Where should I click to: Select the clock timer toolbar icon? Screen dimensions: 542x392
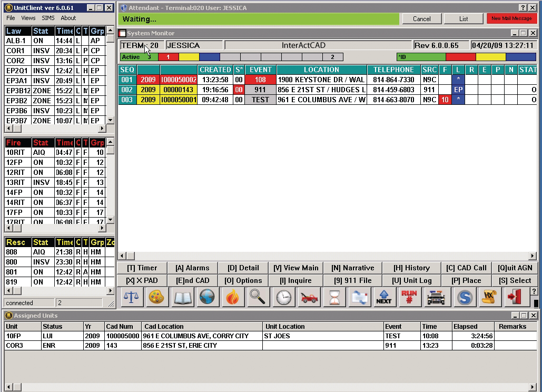coord(283,297)
